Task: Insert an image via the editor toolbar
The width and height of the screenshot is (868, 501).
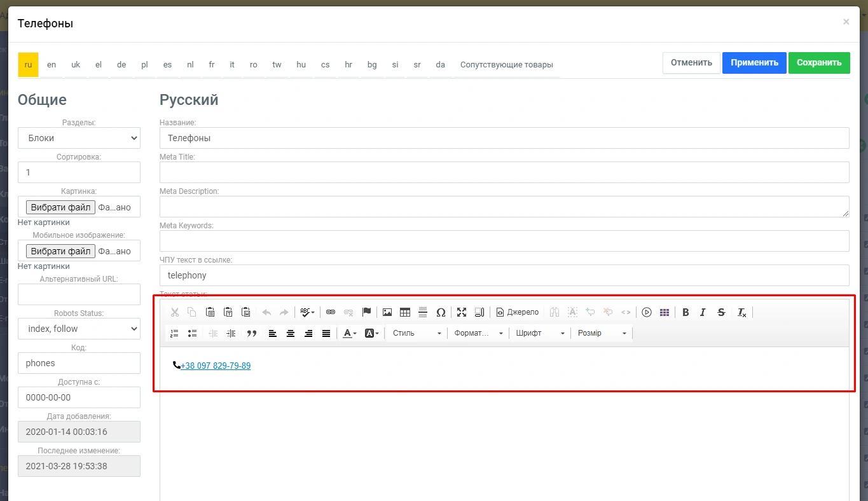Action: pyautogui.click(x=387, y=312)
